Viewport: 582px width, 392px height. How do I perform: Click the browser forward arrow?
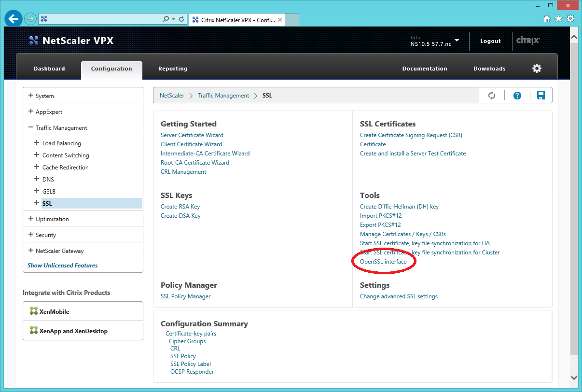click(30, 19)
